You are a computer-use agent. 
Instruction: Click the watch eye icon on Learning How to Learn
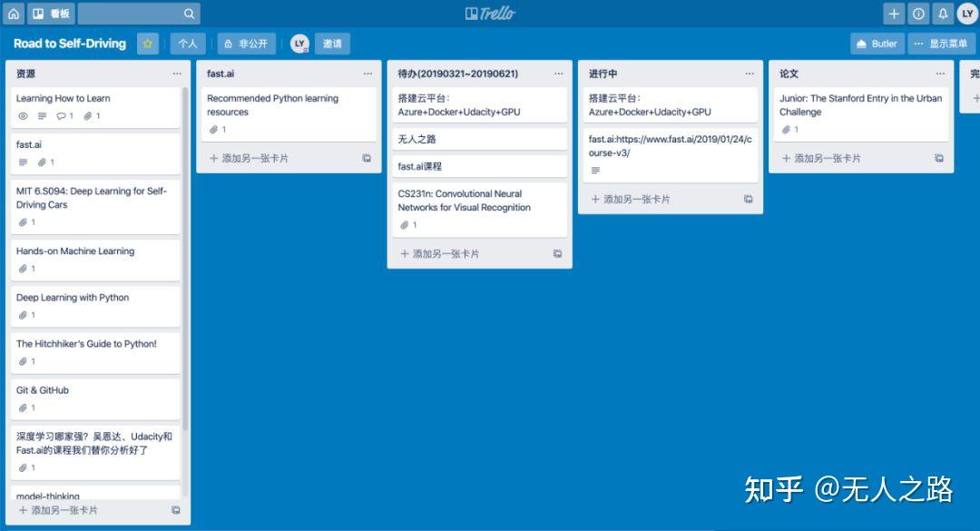pyautogui.click(x=23, y=116)
